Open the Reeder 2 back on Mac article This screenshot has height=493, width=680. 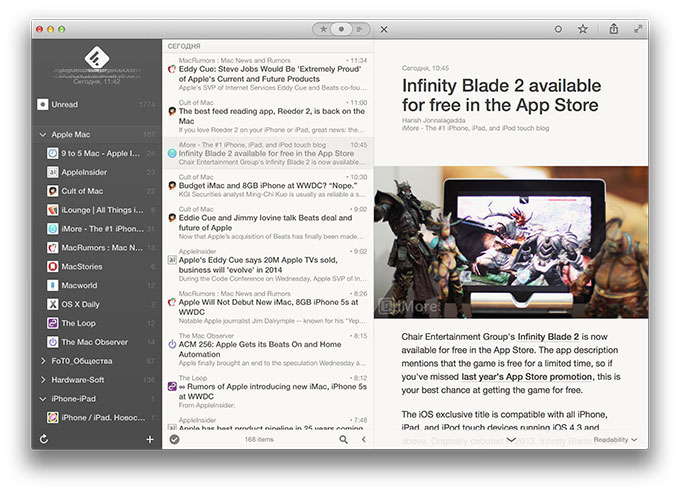[268, 116]
